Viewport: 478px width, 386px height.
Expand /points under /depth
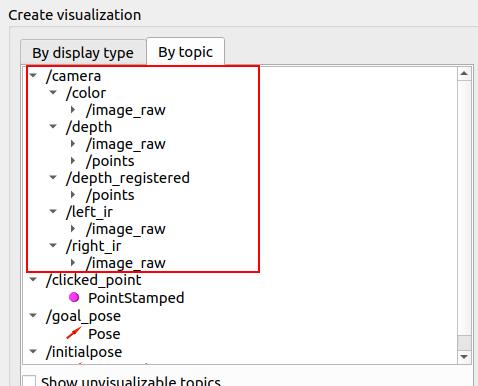(x=73, y=161)
